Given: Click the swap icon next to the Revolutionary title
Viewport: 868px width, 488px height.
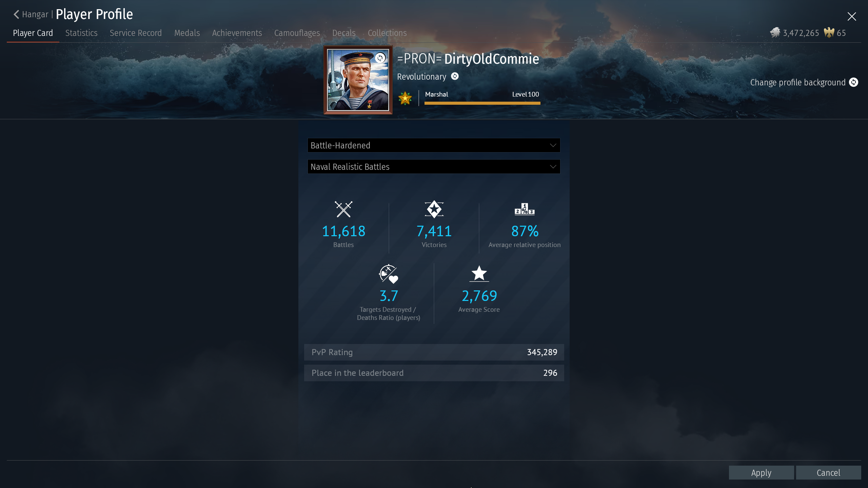Looking at the screenshot, I should pyautogui.click(x=455, y=76).
